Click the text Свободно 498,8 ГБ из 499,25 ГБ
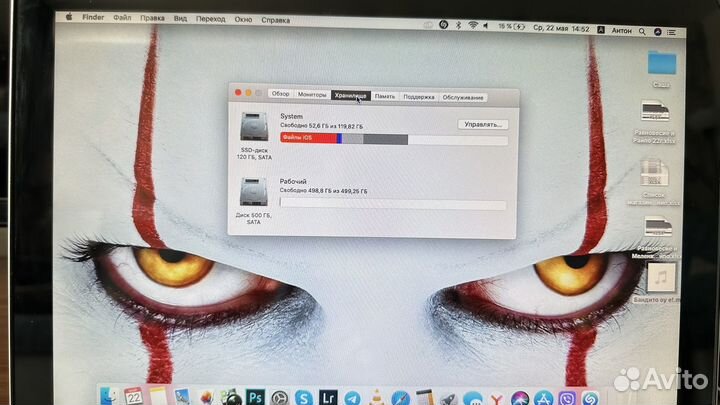Image resolution: width=720 pixels, height=405 pixels. pos(323,191)
